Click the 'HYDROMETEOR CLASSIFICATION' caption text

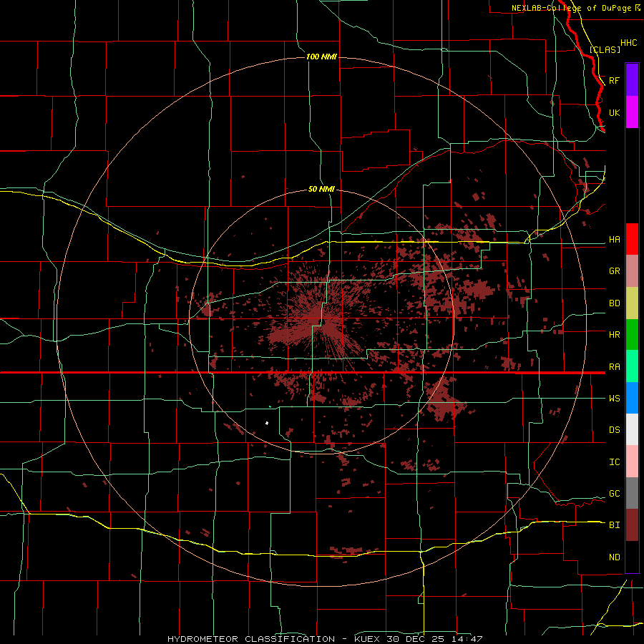tap(251, 639)
